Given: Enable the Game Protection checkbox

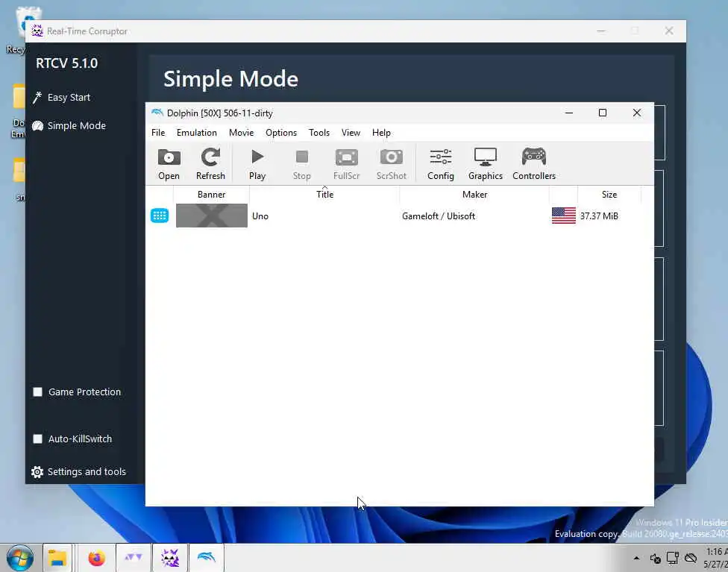Looking at the screenshot, I should click(37, 392).
